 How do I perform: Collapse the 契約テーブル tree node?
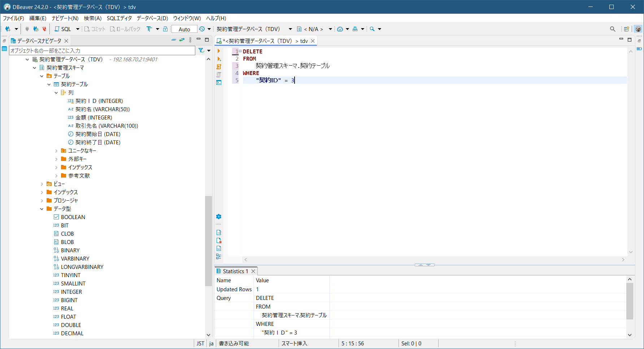coord(49,84)
